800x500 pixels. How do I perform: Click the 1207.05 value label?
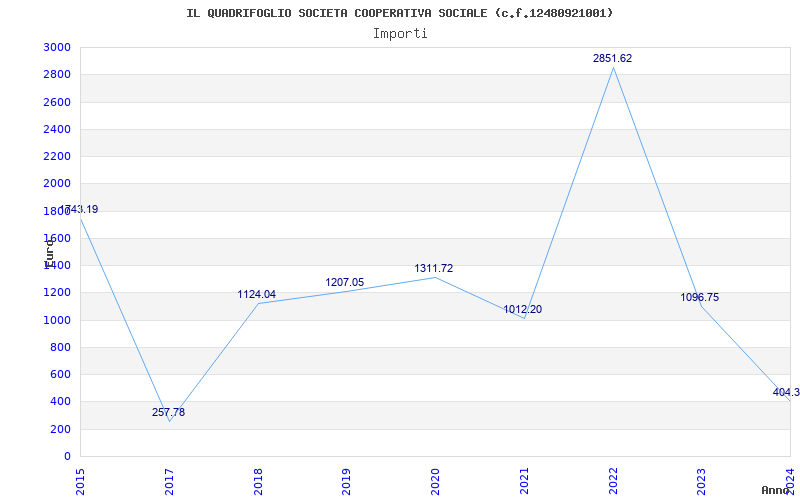[x=345, y=282]
